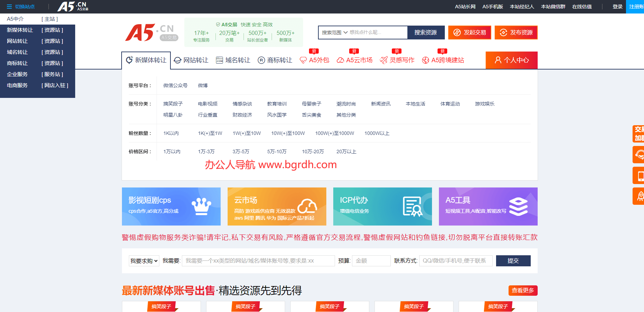
Task: Switch to the 网站转让 tab
Action: 191,59
